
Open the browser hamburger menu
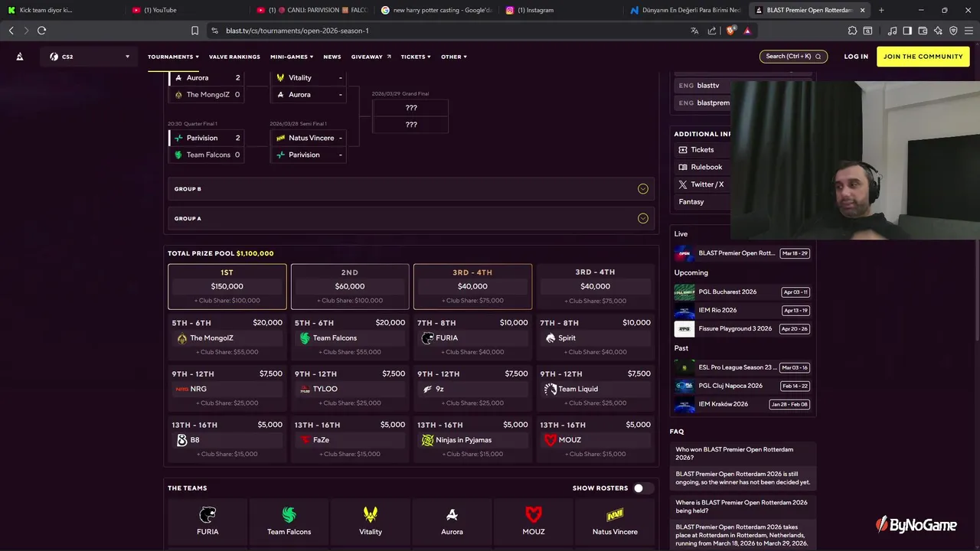point(969,31)
